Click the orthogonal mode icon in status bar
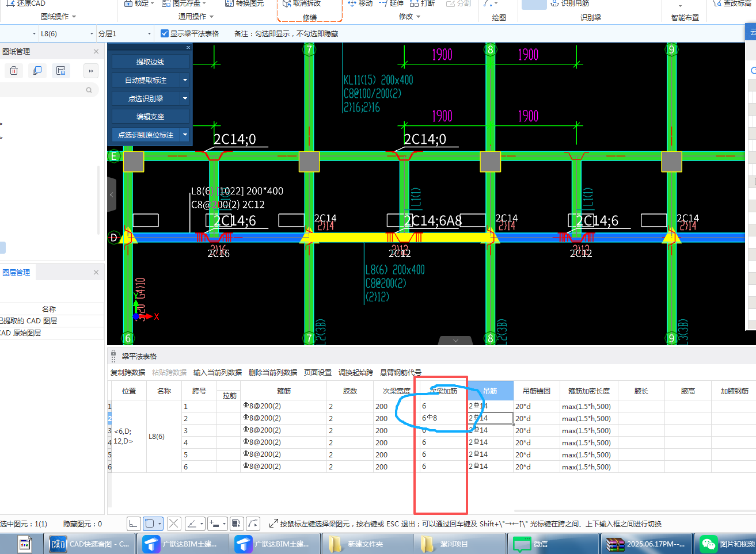The width and height of the screenshot is (756, 554). click(x=133, y=524)
